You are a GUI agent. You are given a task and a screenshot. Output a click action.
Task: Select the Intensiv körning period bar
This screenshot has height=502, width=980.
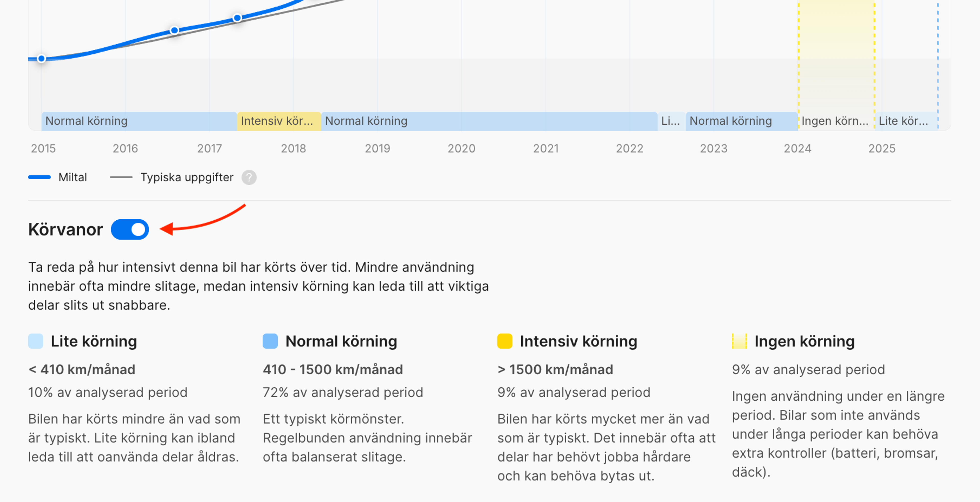click(x=279, y=121)
